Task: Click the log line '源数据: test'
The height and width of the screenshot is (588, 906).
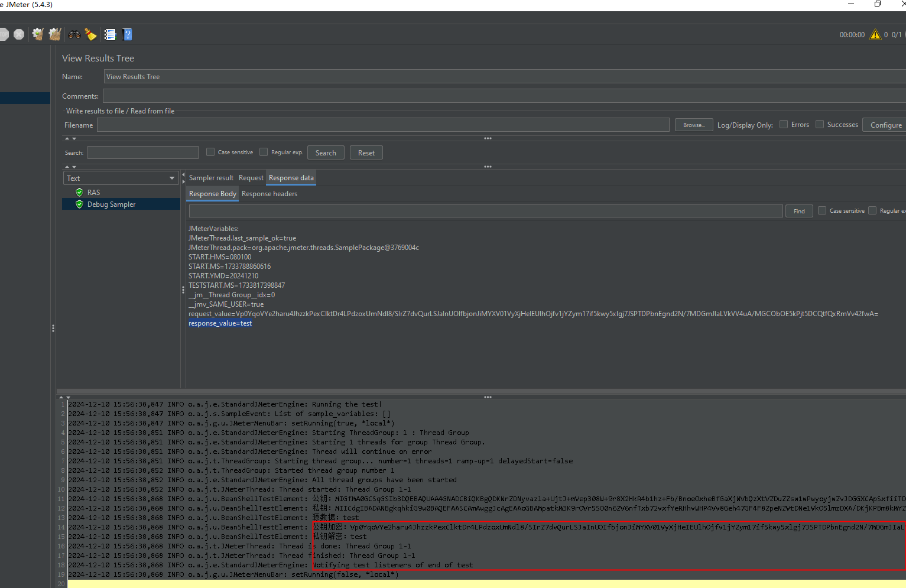Action: pos(213,518)
